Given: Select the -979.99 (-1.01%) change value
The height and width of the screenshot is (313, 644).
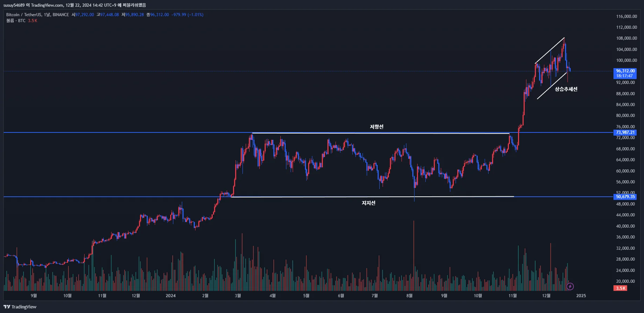Looking at the screenshot, I should click(187, 15).
